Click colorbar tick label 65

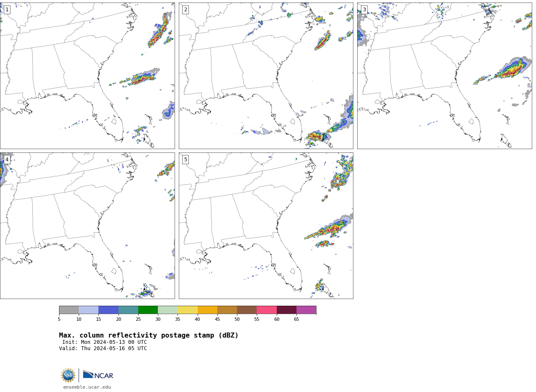click(296, 320)
